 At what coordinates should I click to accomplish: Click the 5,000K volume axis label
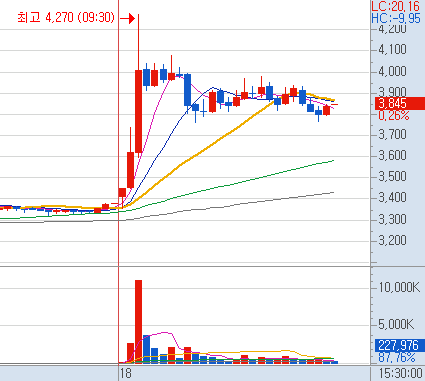tap(396, 324)
